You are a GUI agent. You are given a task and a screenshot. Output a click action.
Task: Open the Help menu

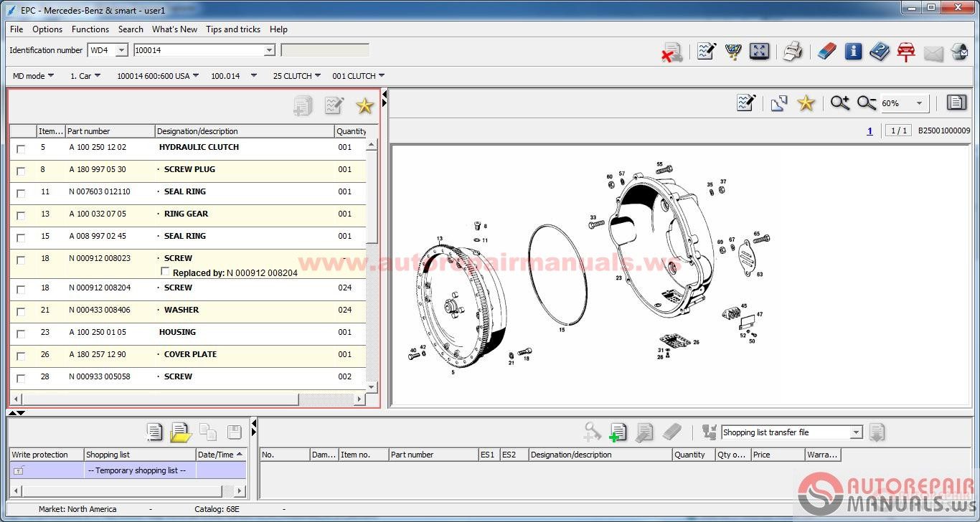point(278,29)
